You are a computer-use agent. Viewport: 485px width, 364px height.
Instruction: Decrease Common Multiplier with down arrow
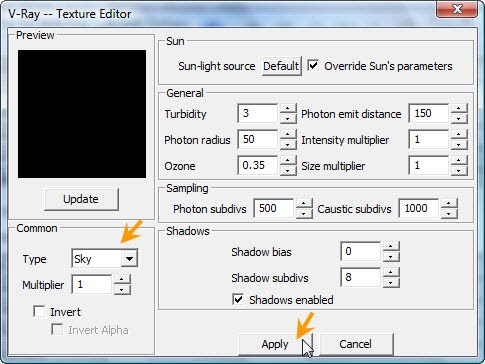point(122,289)
